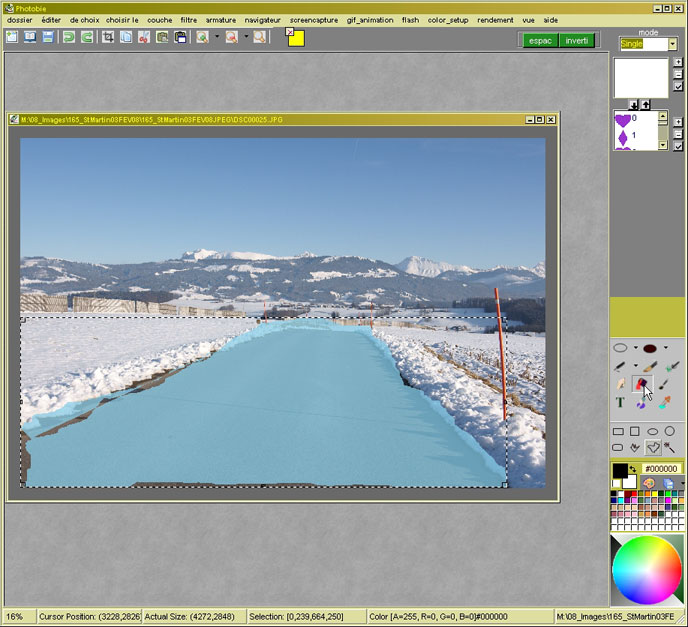Click the crop icon in toolbar

point(108,37)
